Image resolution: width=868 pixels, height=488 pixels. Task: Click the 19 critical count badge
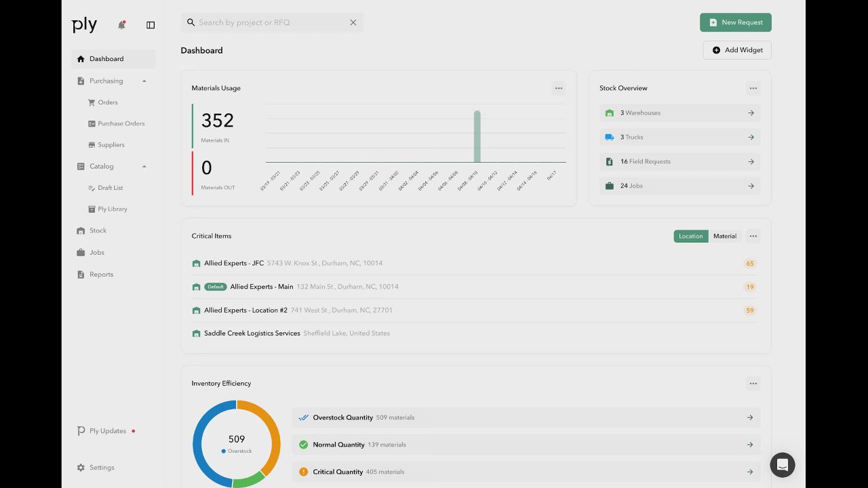(749, 287)
